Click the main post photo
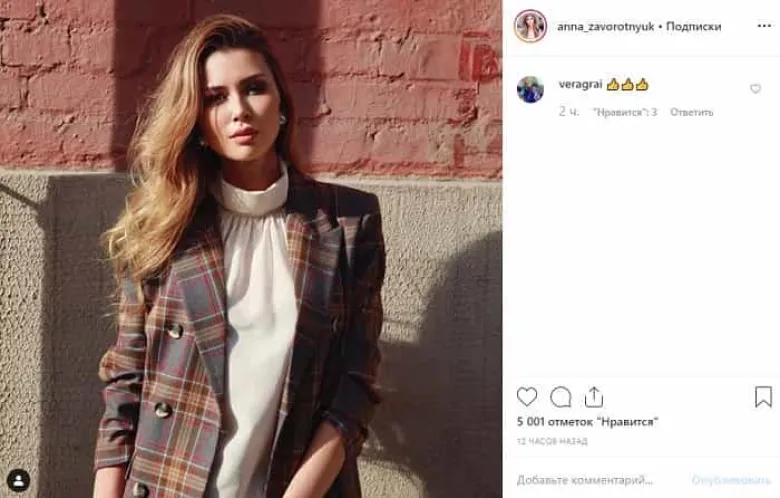The image size is (780, 498). pos(251,249)
